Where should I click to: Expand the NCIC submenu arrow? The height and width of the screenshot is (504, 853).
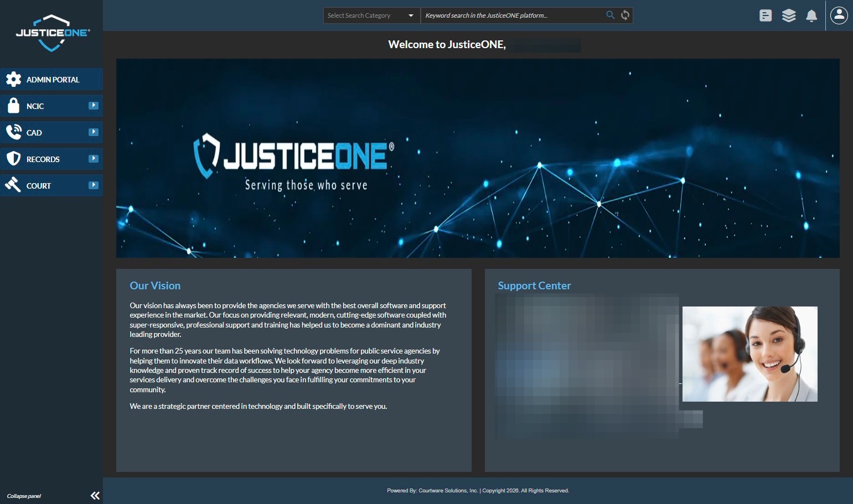(94, 105)
